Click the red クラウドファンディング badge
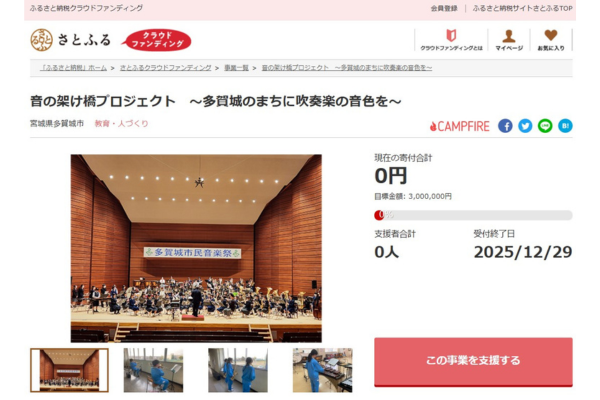Screen dimensions: 600x400 pos(157,40)
